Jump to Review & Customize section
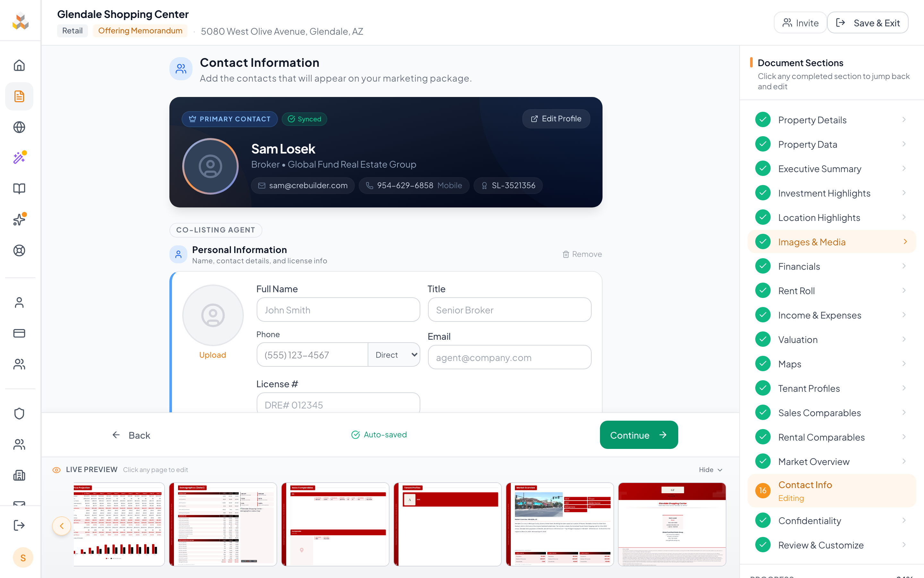The height and width of the screenshot is (578, 924). pos(832,545)
